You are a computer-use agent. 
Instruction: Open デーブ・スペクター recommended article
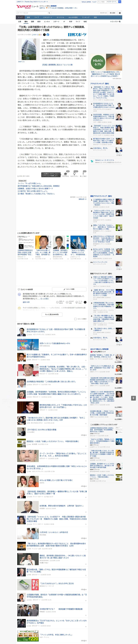point(63,454)
